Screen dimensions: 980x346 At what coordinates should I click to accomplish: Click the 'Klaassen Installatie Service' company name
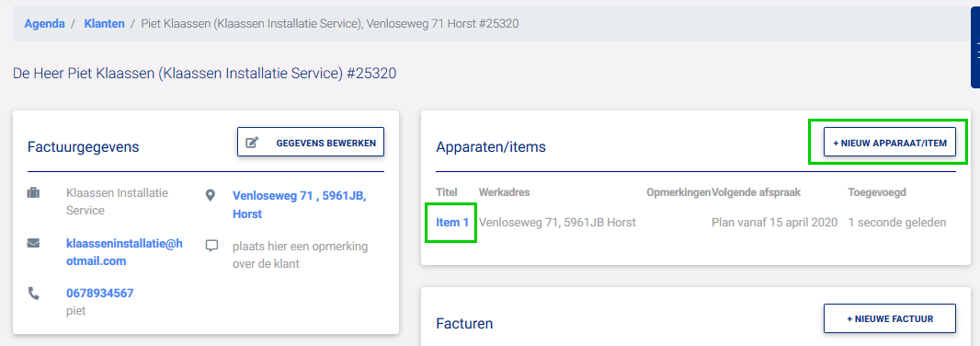point(117,202)
